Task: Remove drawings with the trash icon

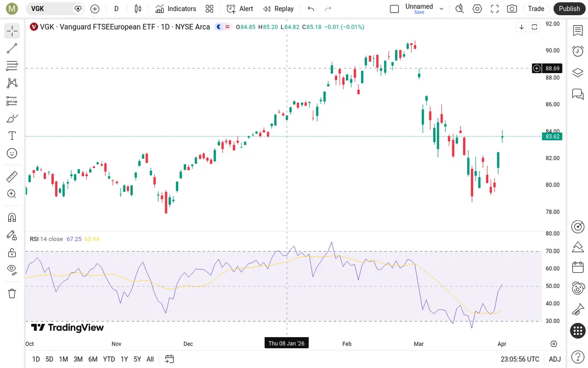Action: [x=12, y=293]
